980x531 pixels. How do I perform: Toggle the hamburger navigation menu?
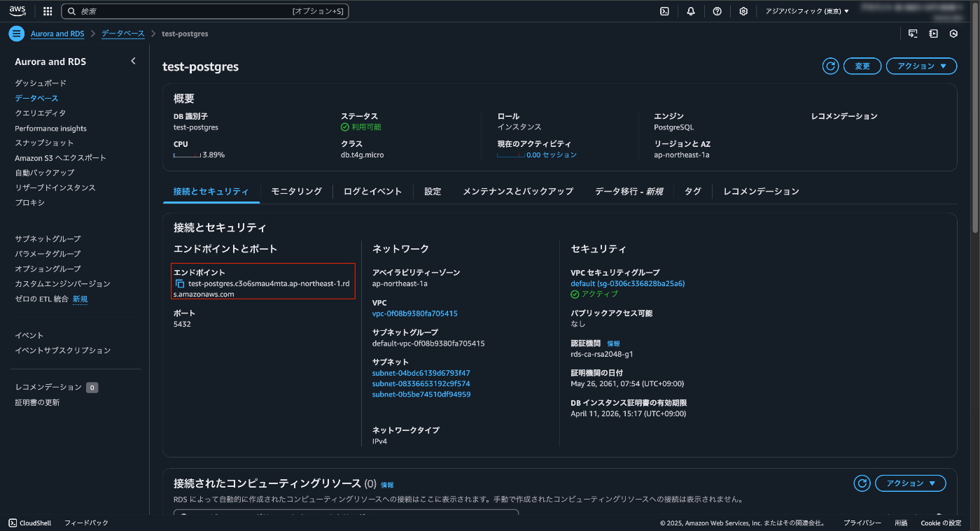(x=16, y=34)
